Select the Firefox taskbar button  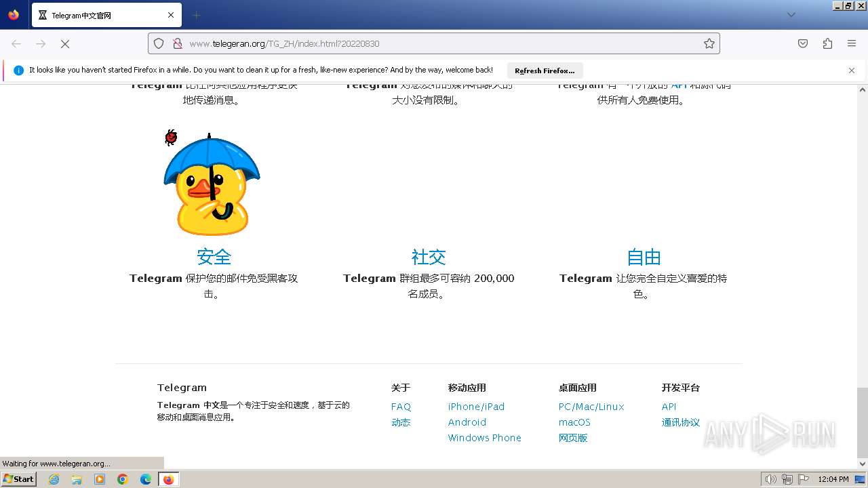tap(169, 479)
